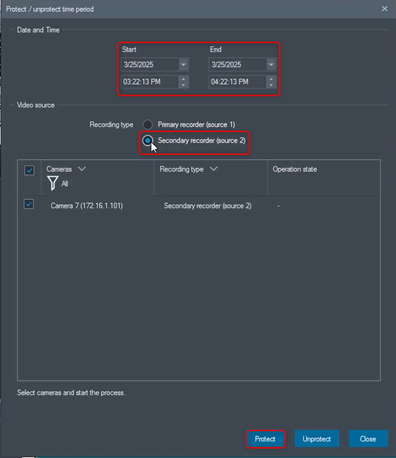
Task: Open the Start date dropdown calendar
Action: pyautogui.click(x=183, y=64)
